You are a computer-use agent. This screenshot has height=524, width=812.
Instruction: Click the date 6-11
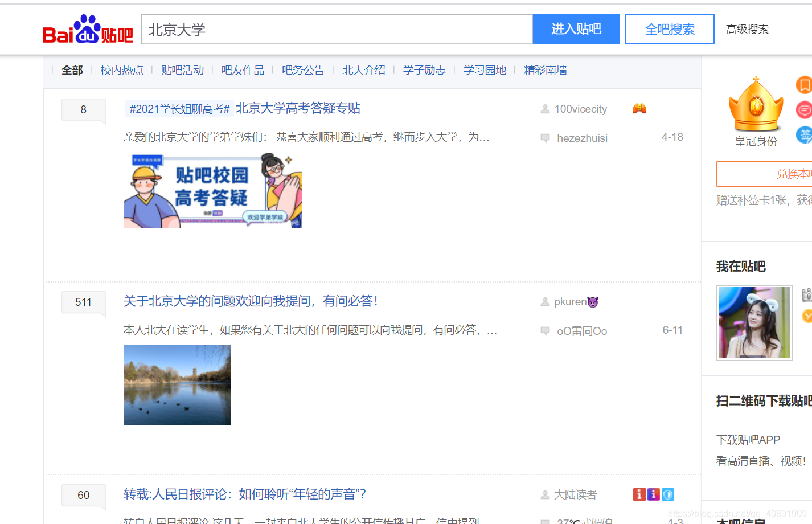[672, 330]
